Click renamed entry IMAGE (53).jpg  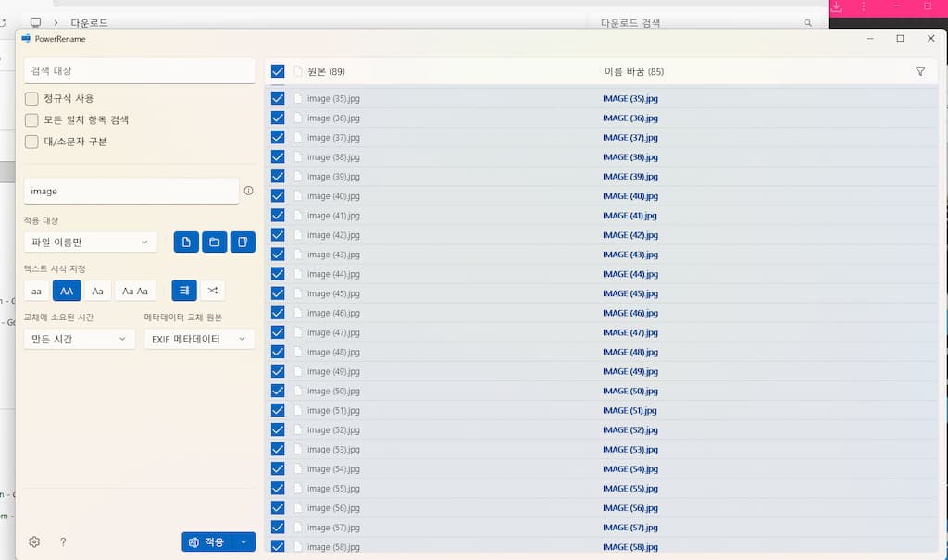click(630, 449)
